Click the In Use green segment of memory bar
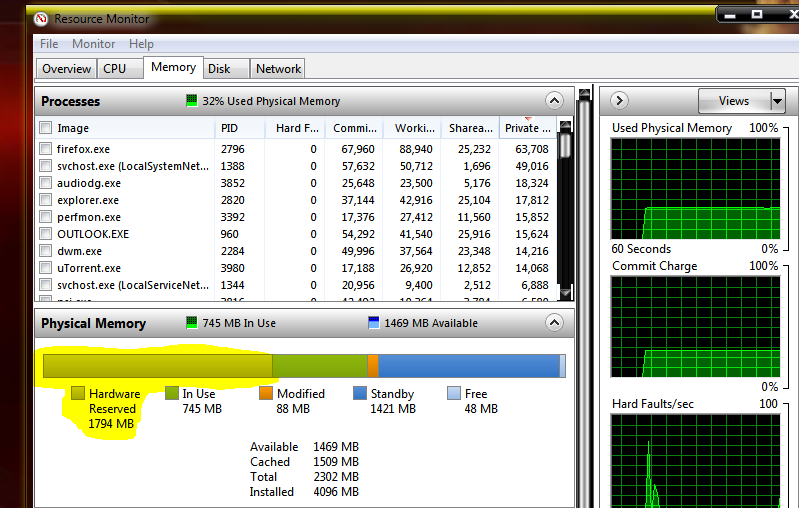This screenshot has width=799, height=508. [x=320, y=366]
